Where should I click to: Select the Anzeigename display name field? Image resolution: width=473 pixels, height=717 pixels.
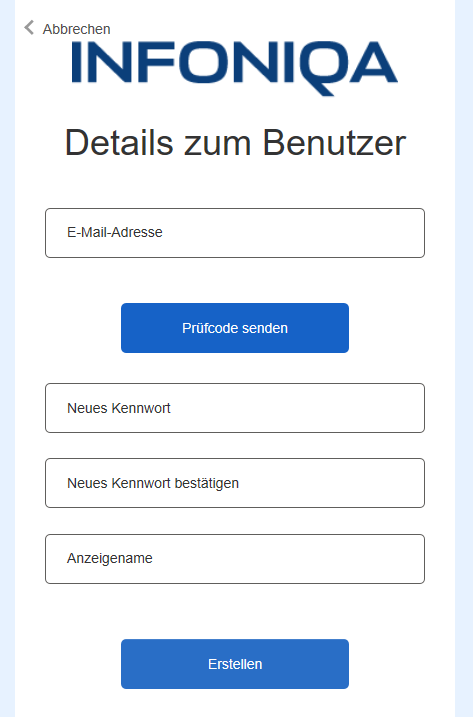[235, 559]
